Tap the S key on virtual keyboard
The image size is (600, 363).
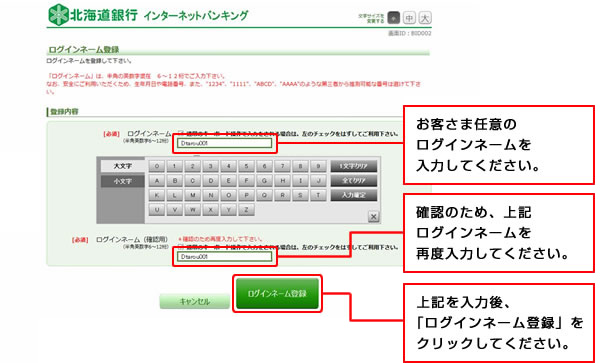(x=300, y=195)
